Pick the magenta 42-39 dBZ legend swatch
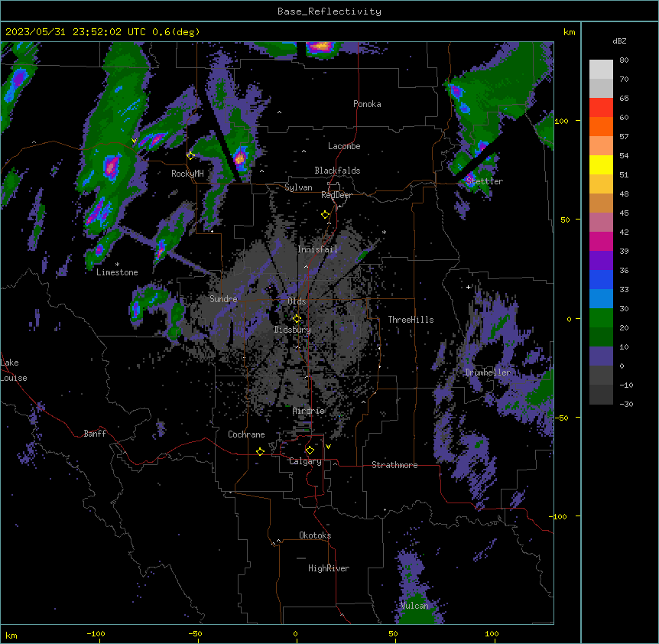The image size is (659, 644). pos(601,241)
